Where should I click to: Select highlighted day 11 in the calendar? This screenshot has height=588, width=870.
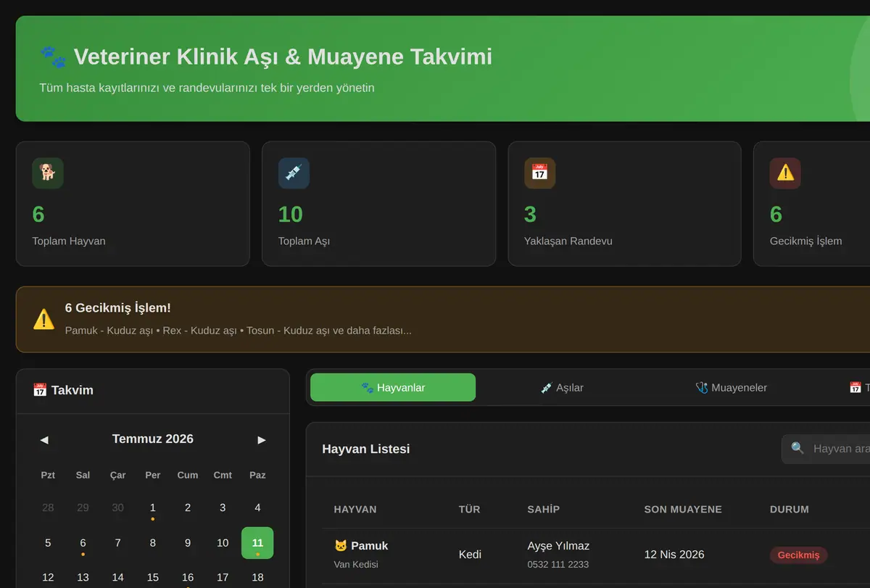pyautogui.click(x=257, y=543)
